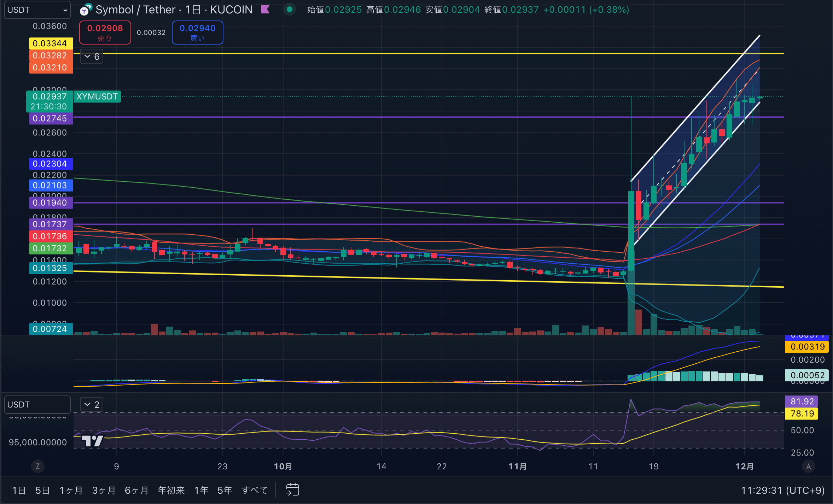Click the yellow 78.19 RSI label
The height and width of the screenshot is (504, 833).
click(x=802, y=413)
